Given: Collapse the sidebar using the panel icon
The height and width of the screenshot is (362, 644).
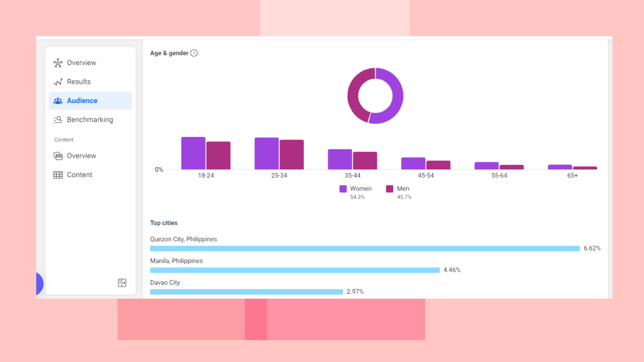Looking at the screenshot, I should tap(122, 283).
